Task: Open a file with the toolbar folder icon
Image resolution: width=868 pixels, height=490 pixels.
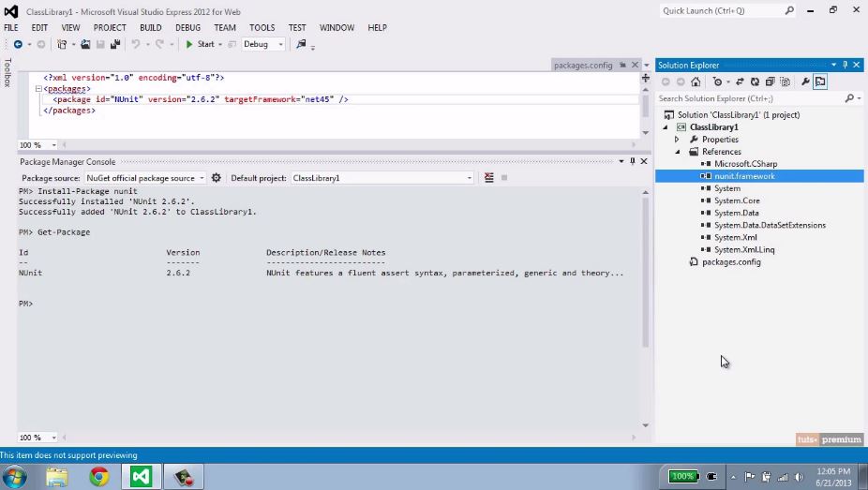Action: [85, 44]
